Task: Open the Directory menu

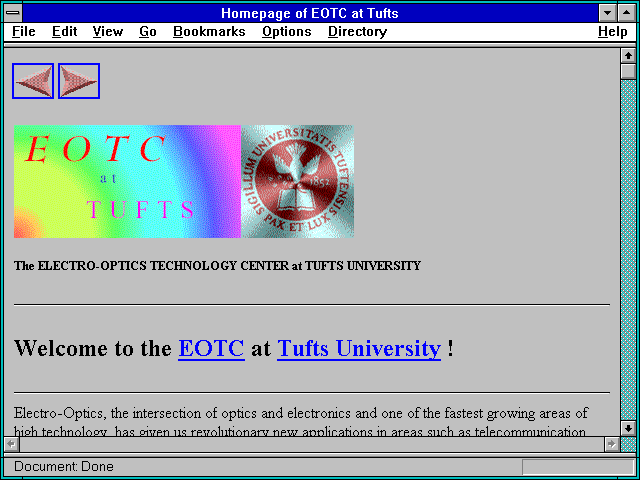Action: (x=358, y=32)
